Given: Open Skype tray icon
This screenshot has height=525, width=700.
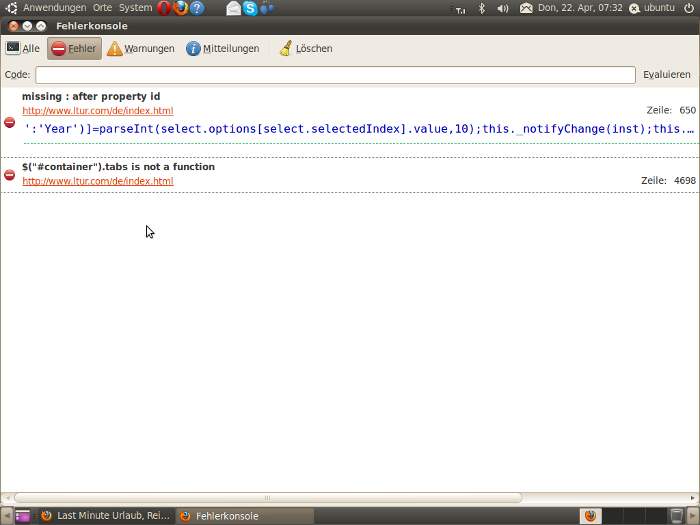Looking at the screenshot, I should tap(250, 8).
